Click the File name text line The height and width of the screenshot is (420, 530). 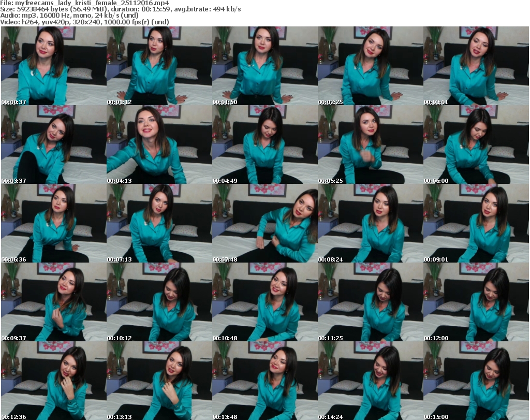point(84,3)
